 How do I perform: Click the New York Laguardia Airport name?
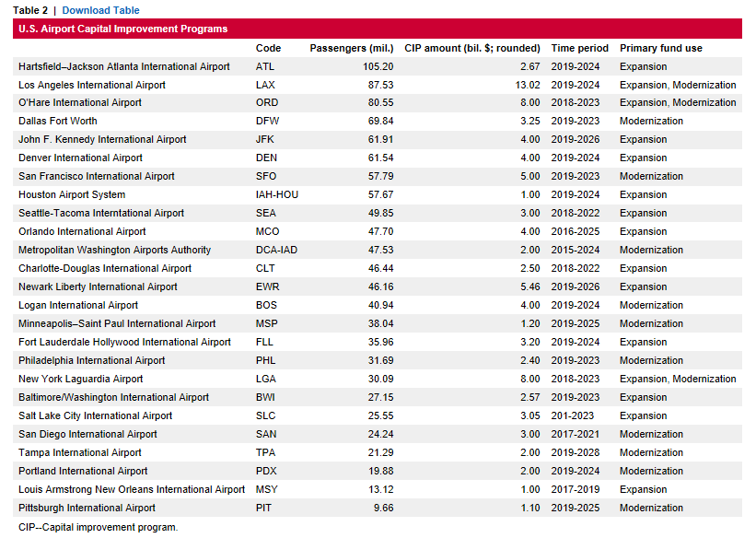(x=80, y=379)
